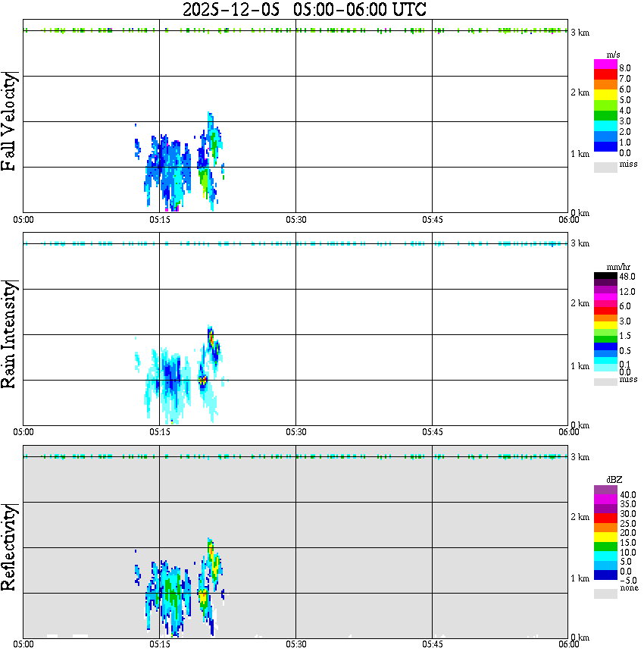Select the cyan 5.0 dBZ legend swatch
This screenshot has width=644, height=658.
coord(605,556)
